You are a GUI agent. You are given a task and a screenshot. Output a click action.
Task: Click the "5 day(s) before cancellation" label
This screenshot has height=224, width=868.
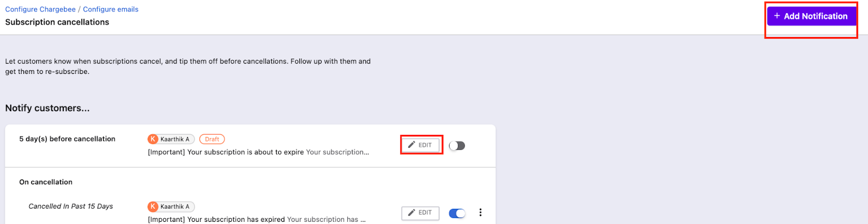[x=67, y=139]
